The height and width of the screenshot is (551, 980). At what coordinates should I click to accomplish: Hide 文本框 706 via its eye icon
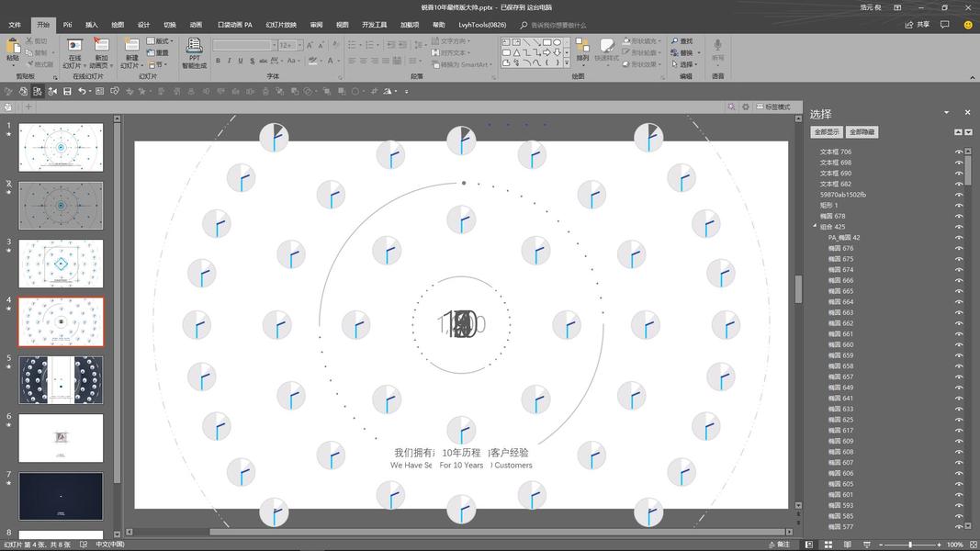click(x=959, y=152)
